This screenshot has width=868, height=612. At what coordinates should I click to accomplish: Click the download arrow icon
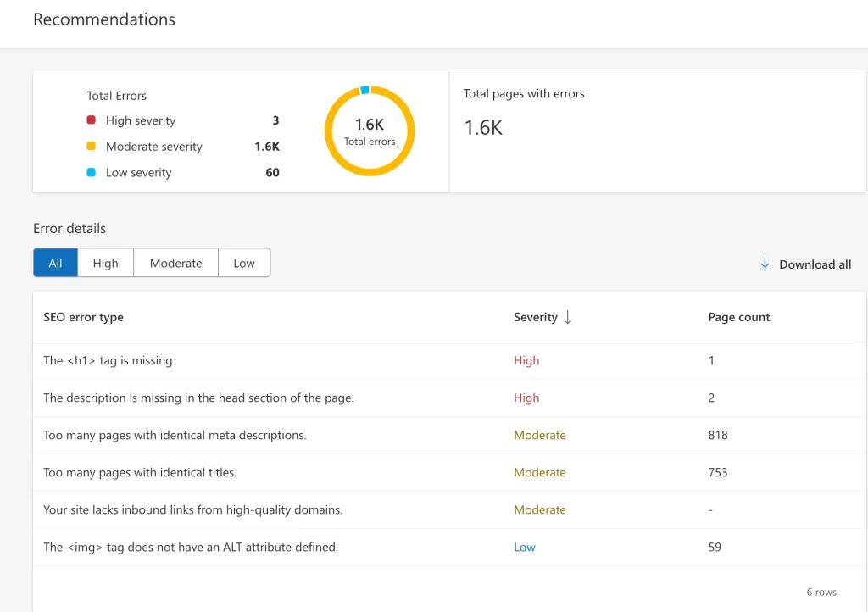pos(765,264)
